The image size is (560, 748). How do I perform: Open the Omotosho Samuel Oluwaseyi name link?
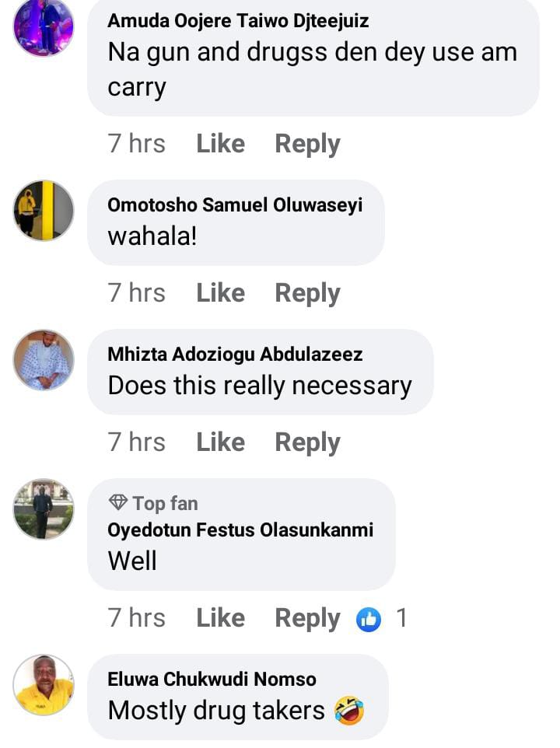click(235, 205)
